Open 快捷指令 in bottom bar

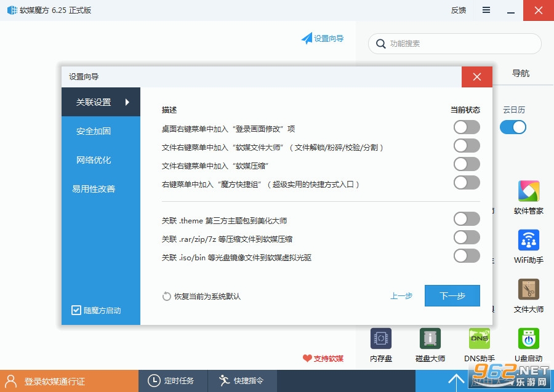point(242,381)
